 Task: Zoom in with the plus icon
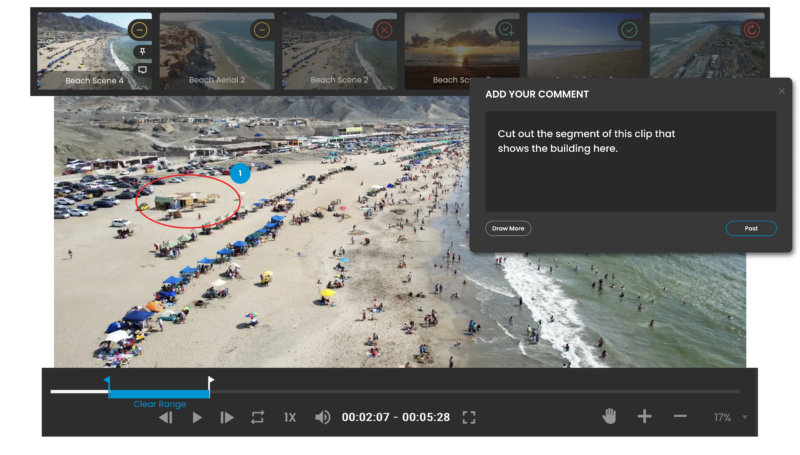pyautogui.click(x=644, y=417)
